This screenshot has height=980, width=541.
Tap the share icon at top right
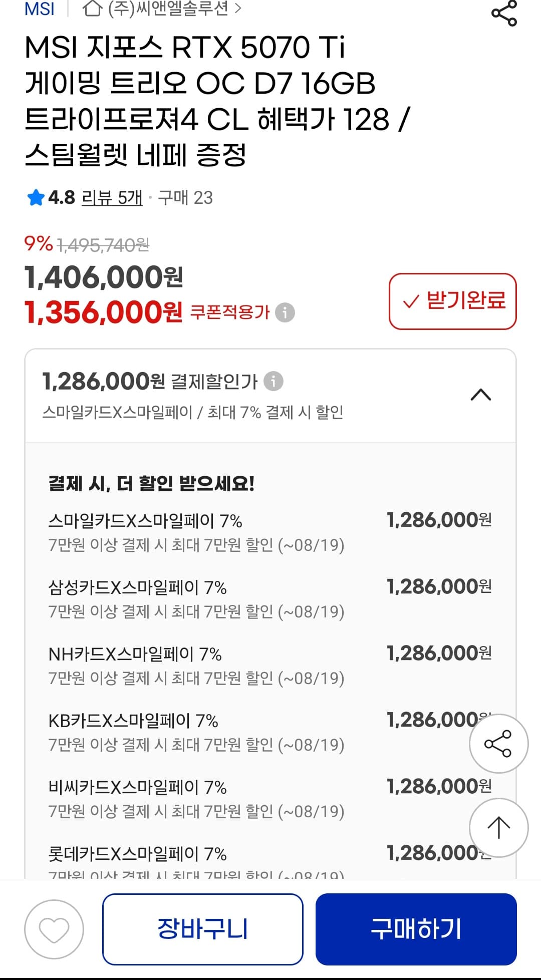(503, 14)
